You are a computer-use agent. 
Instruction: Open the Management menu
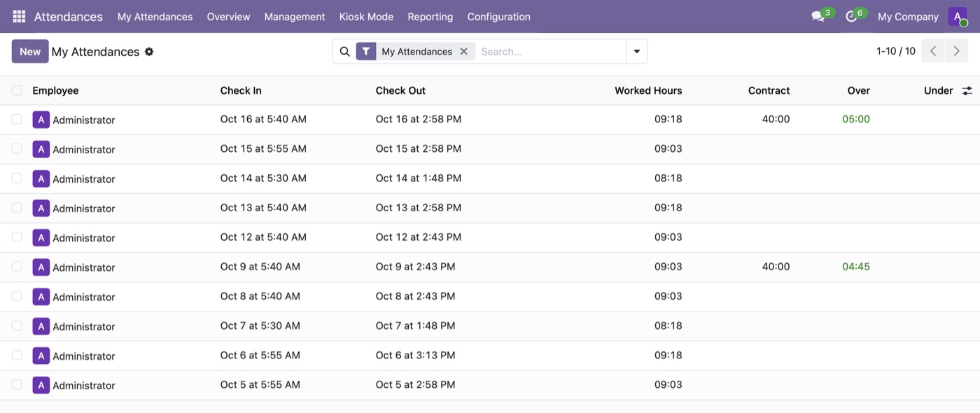(x=295, y=17)
